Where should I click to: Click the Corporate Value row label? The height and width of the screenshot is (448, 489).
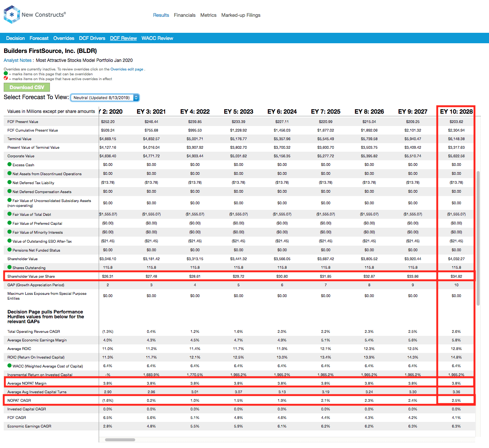(x=21, y=156)
